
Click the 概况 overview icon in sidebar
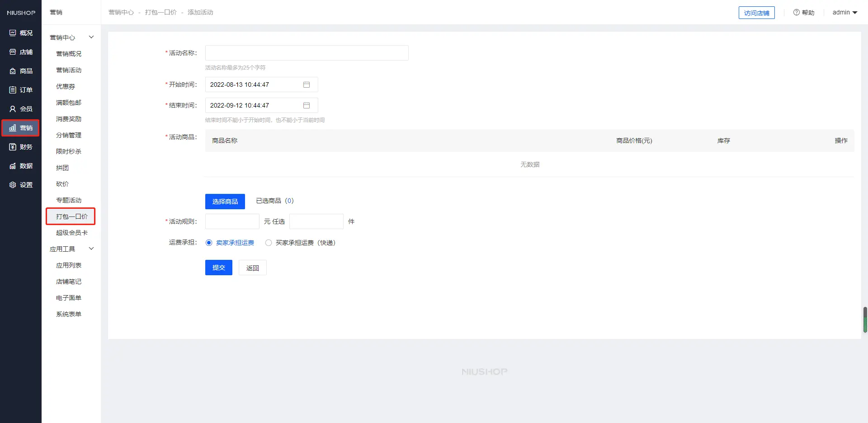(x=13, y=33)
